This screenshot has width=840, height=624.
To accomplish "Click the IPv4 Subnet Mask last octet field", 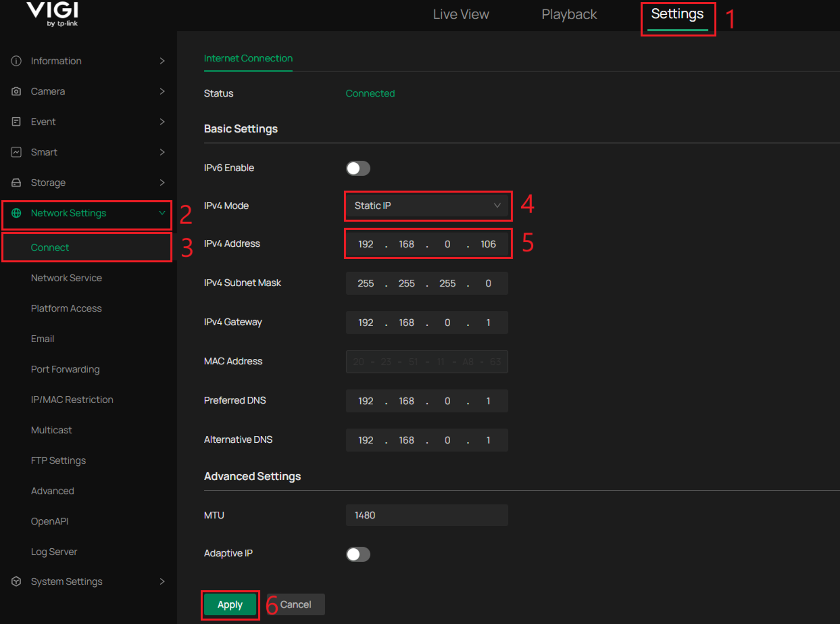I will point(488,283).
